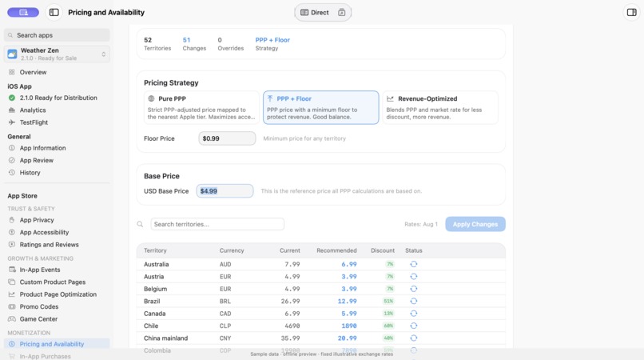Click Austria recommended price 3.99
The height and width of the screenshot is (360, 644).
click(x=349, y=277)
